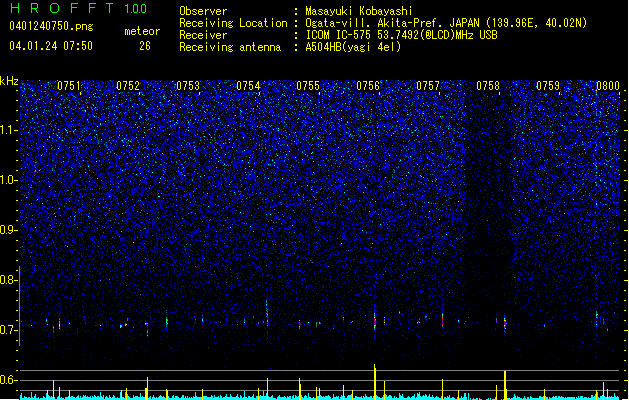Click observer name Masayuki Kobayashi
629x400 pixels.
coord(359,11)
